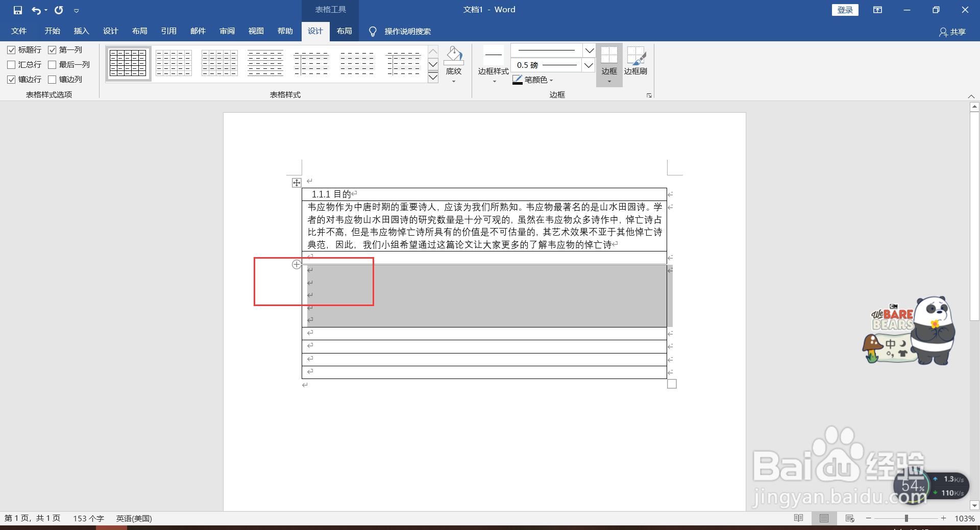Open the 笔颜色 pen color picker
This screenshot has width=980, height=530.
tap(533, 80)
